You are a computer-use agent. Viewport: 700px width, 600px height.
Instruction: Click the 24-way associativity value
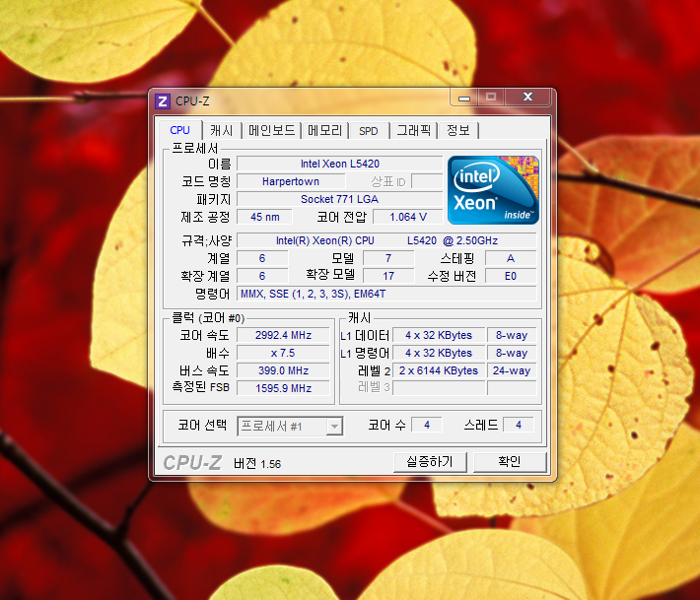(512, 370)
